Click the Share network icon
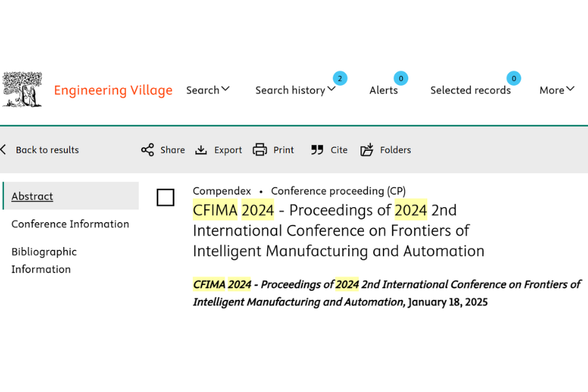Image resolution: width=588 pixels, height=392 pixels. coord(148,150)
